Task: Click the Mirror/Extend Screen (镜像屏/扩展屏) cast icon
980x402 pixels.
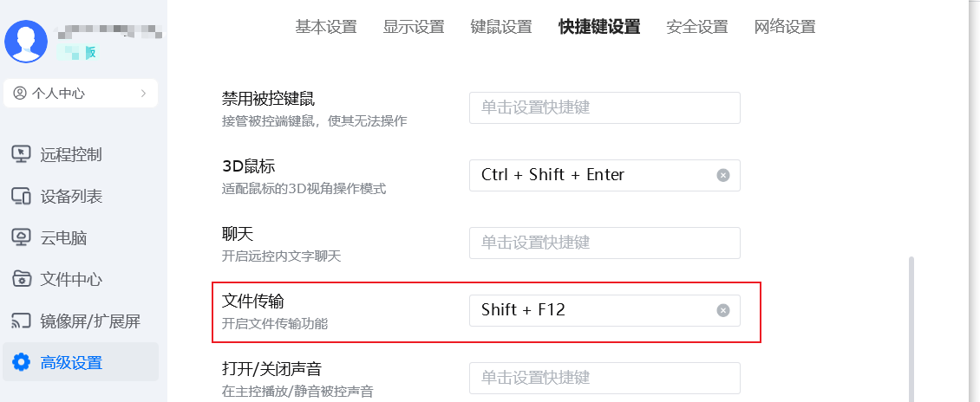Action: pos(22,321)
